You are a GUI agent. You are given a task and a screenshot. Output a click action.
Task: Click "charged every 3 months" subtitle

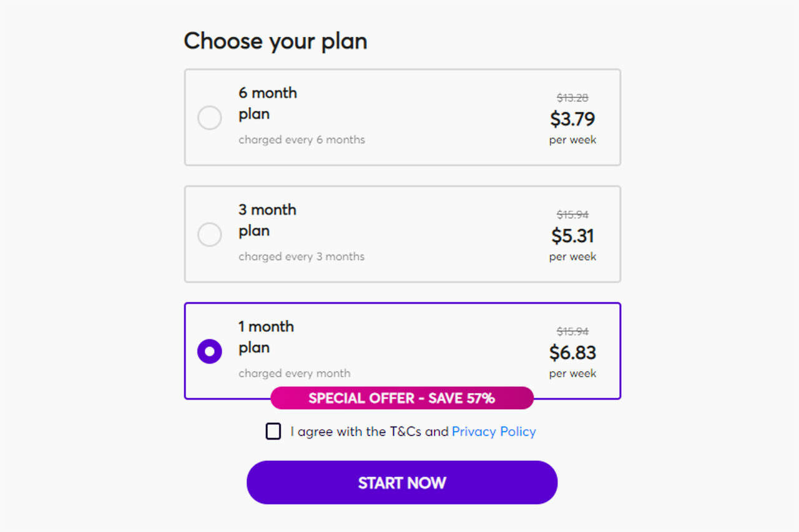[x=301, y=256]
